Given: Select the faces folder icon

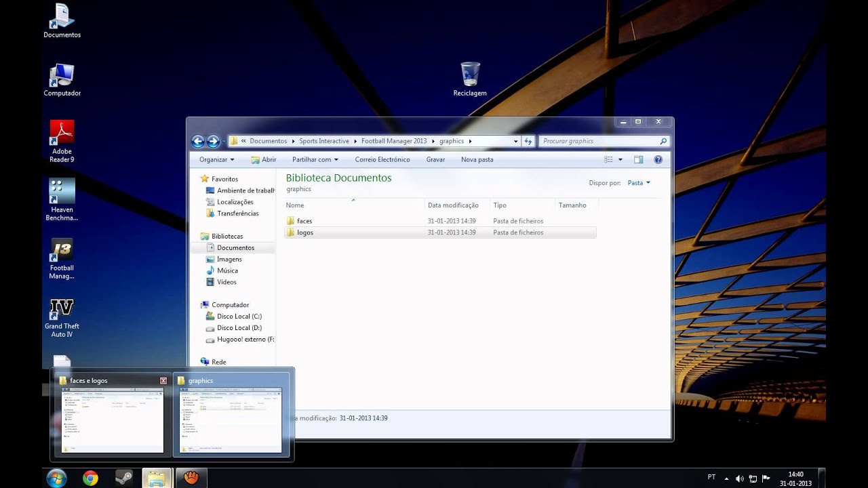Looking at the screenshot, I should (x=290, y=221).
